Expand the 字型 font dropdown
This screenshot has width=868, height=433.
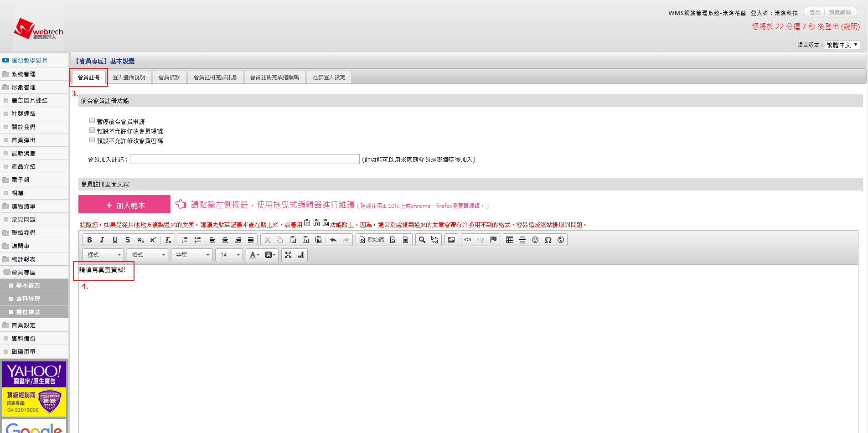point(192,255)
